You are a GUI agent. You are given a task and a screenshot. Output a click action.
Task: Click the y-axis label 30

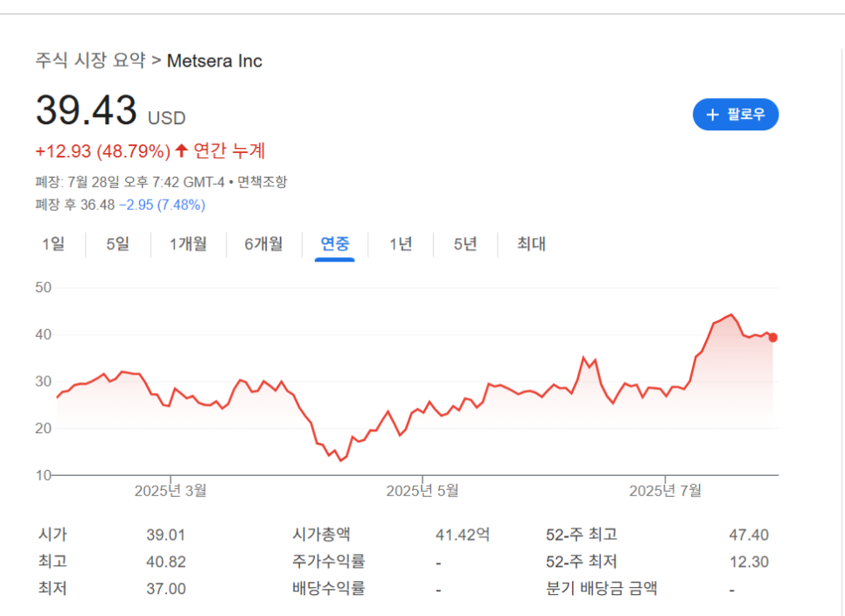click(x=43, y=381)
